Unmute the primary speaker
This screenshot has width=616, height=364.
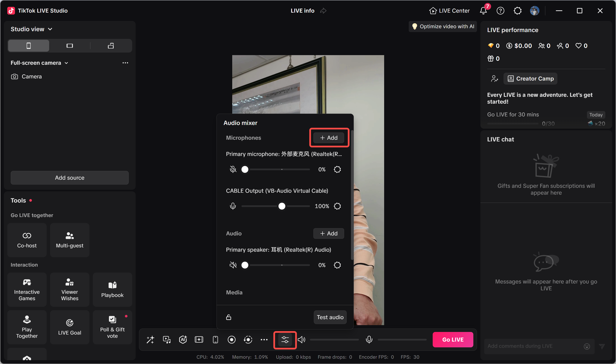pos(233,265)
